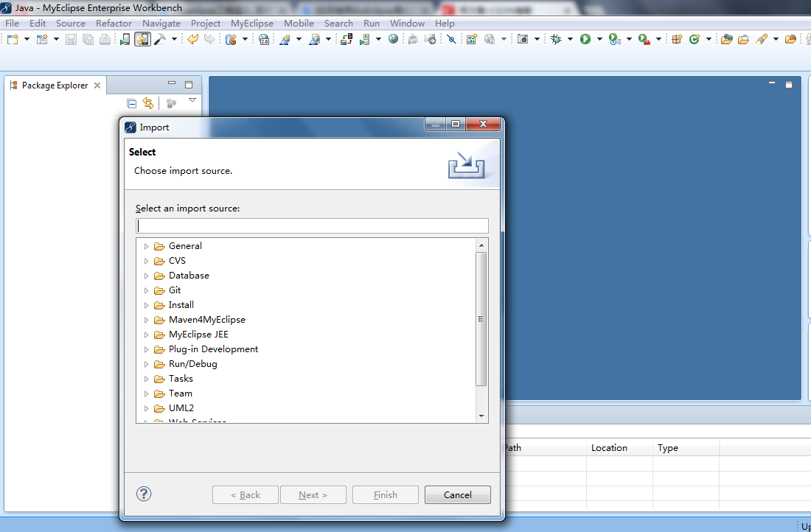Click Collapse All icon in Package Explorer

pyautogui.click(x=132, y=103)
